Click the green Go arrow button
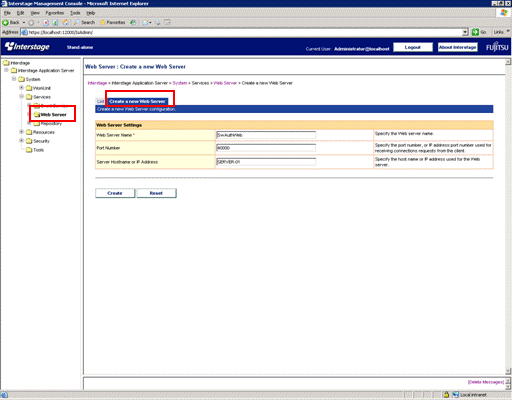Viewport: 512px width, 400px height. (x=475, y=32)
